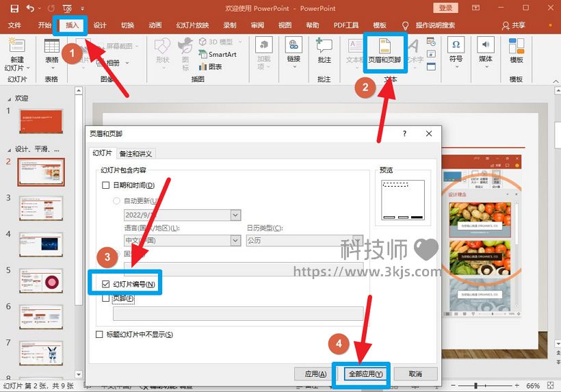The width and height of the screenshot is (561, 392).
Task: Collapse the 欢迎 section in slide panel
Action: (x=10, y=99)
